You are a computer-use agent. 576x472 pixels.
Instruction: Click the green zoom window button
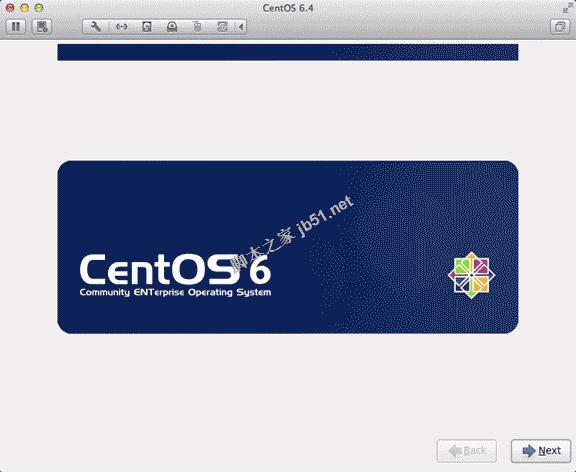(x=39, y=8)
